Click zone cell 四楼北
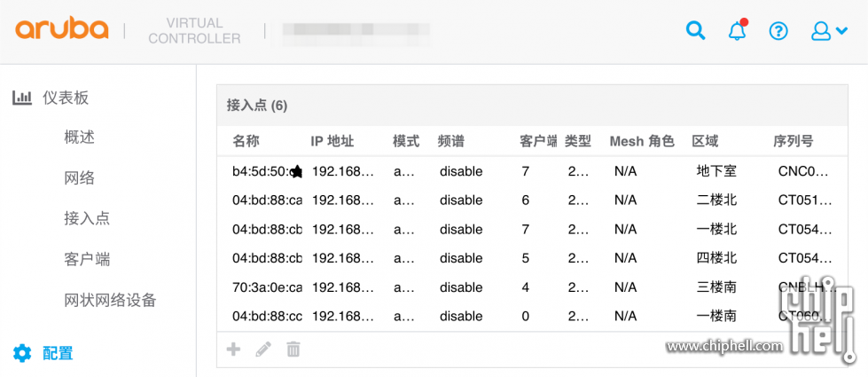This screenshot has height=377, width=868. click(x=716, y=258)
